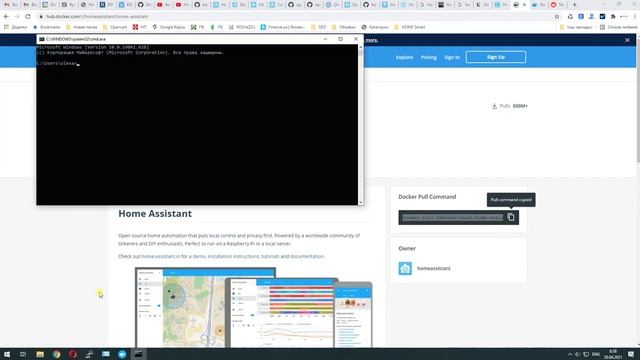
Task: Click the 'Home Assistant' heading text
Action: click(155, 213)
